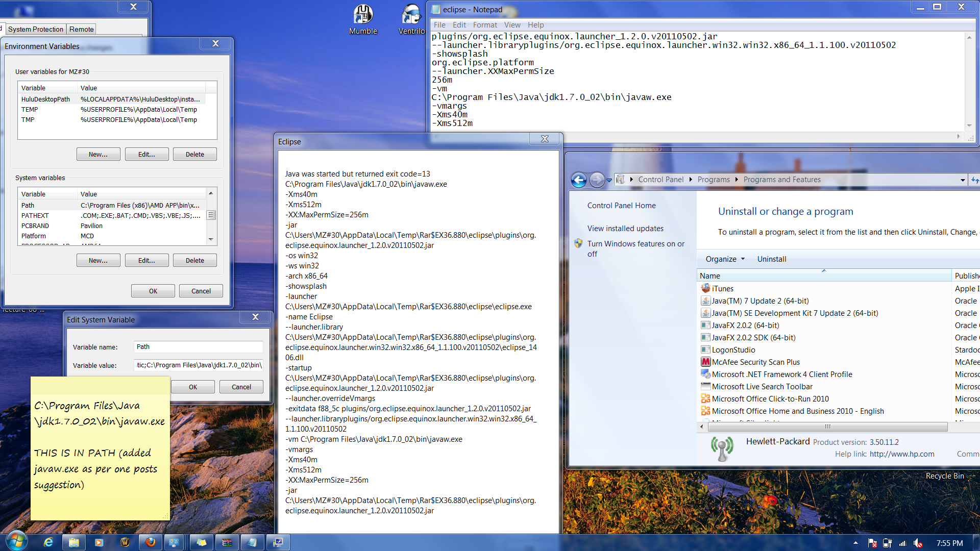This screenshot has height=551, width=980.
Task: Open the Help menu in Notepad
Action: (535, 25)
